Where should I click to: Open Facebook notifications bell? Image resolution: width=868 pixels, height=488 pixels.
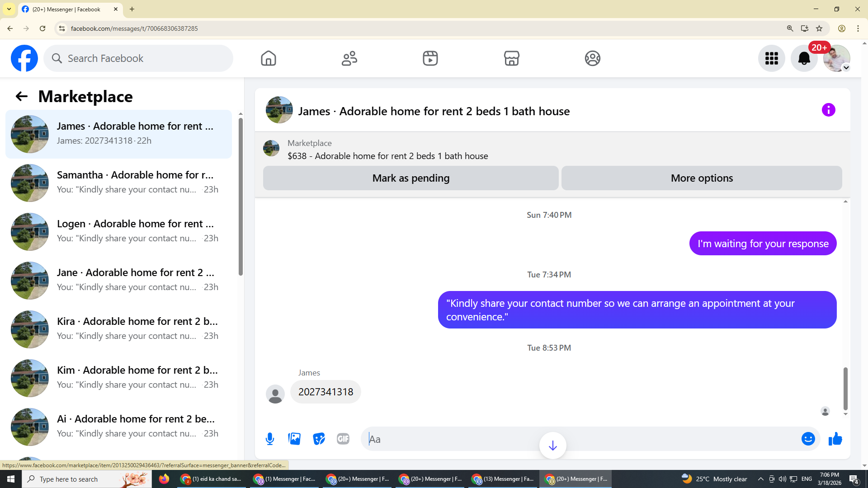click(804, 58)
